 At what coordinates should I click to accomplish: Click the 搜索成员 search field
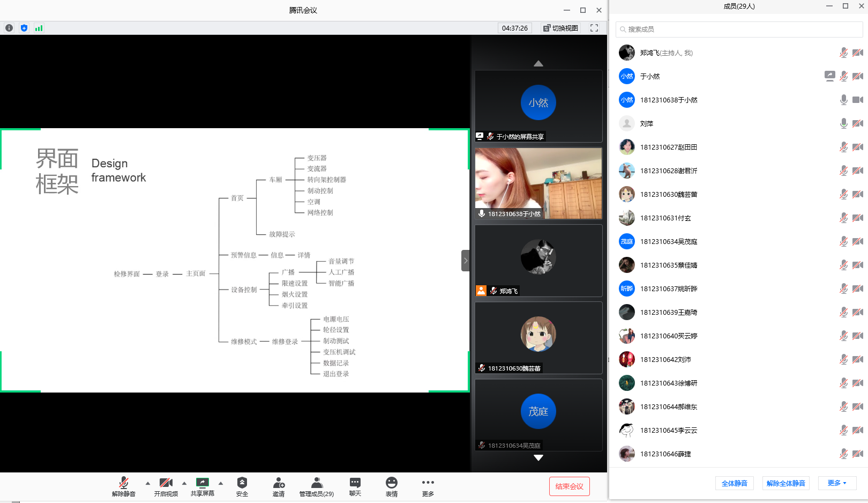tap(739, 29)
